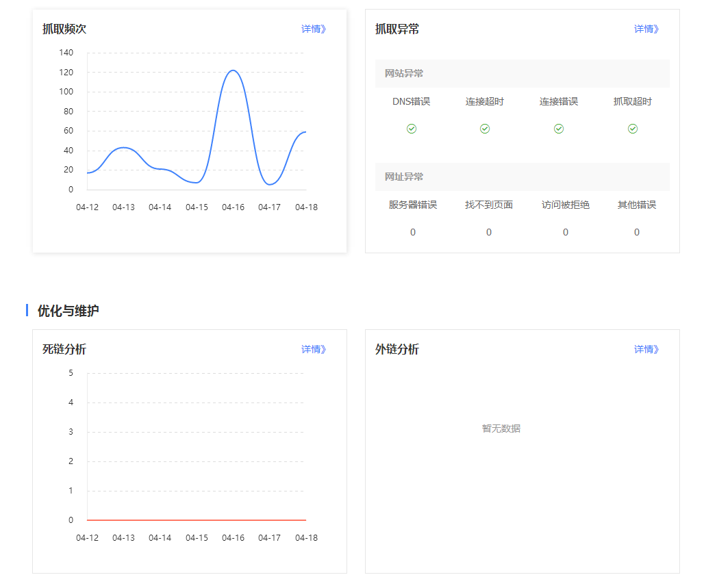717x588 pixels.
Task: Click the 其他错误 count value
Action: click(637, 232)
